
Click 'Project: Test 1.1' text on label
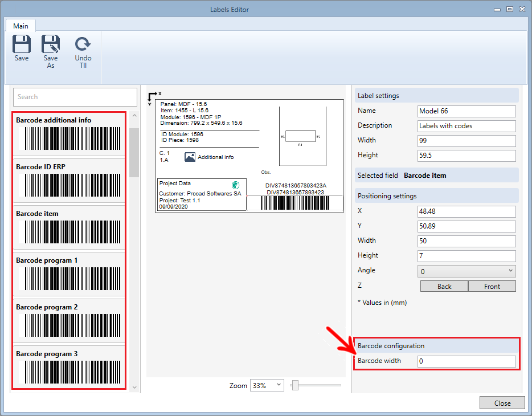pos(179,200)
